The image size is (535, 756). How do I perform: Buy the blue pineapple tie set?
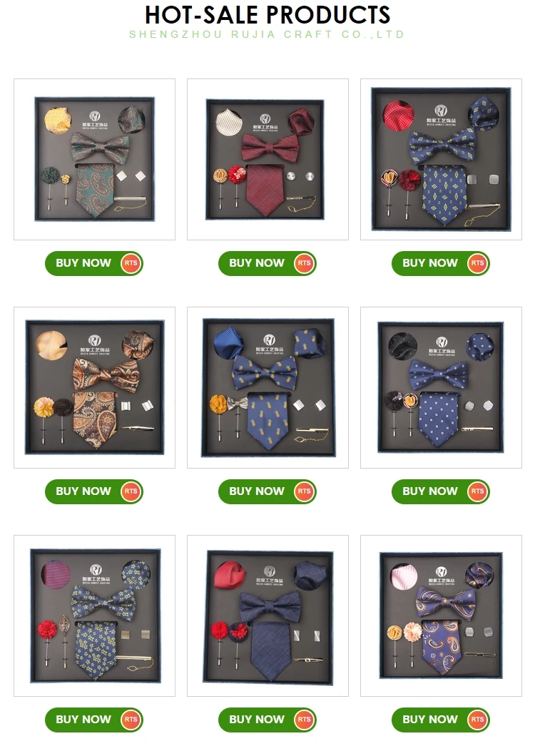(267, 491)
